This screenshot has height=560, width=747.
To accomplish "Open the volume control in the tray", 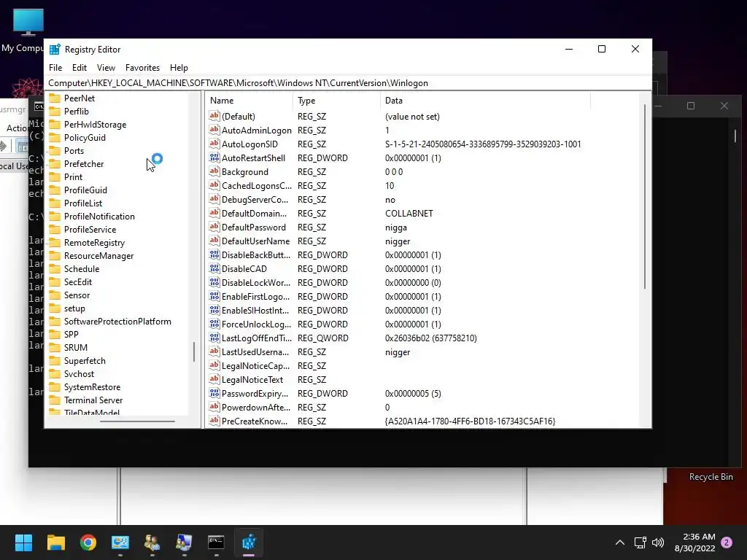I will click(x=658, y=542).
